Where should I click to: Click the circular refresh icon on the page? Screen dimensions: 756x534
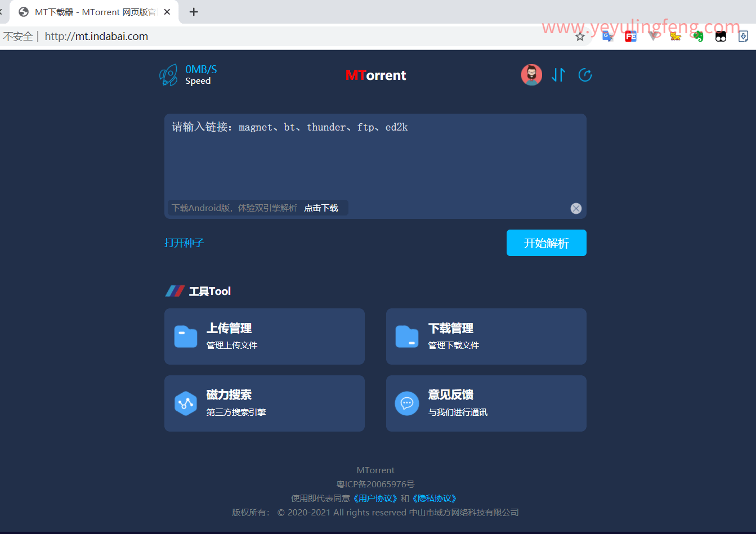[x=585, y=75]
